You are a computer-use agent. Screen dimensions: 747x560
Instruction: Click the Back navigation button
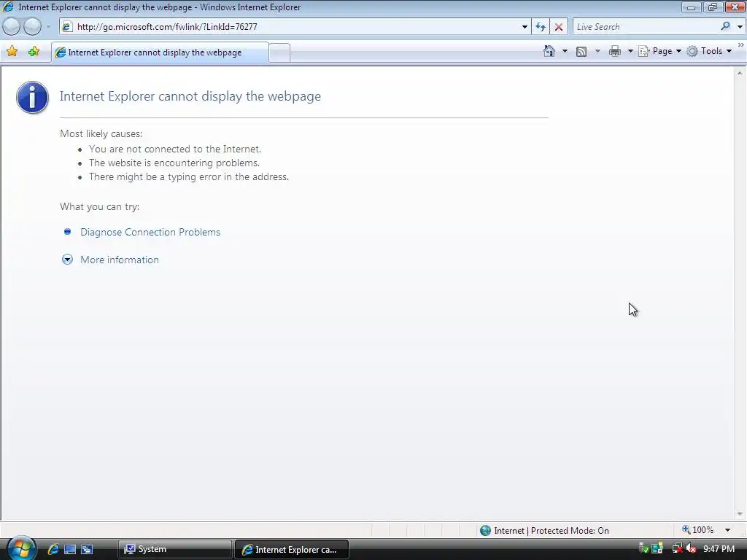11,27
